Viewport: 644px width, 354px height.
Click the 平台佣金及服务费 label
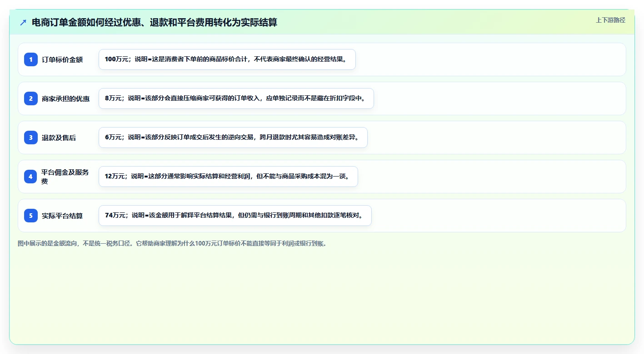65,177
